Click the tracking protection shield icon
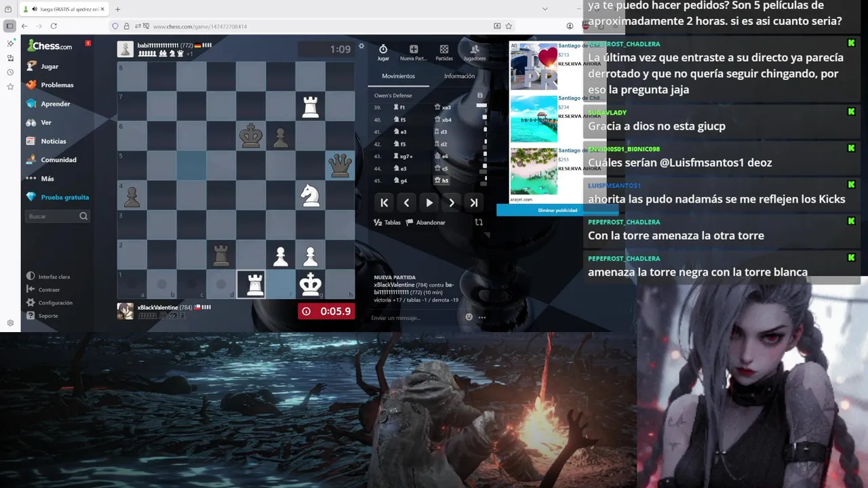This screenshot has height=488, width=868. [x=115, y=26]
